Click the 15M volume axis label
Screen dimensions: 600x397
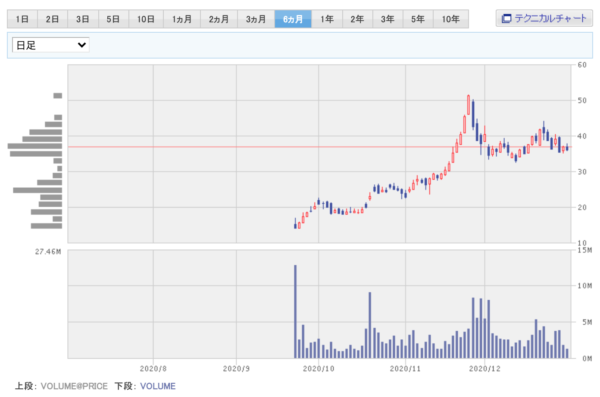pos(585,250)
